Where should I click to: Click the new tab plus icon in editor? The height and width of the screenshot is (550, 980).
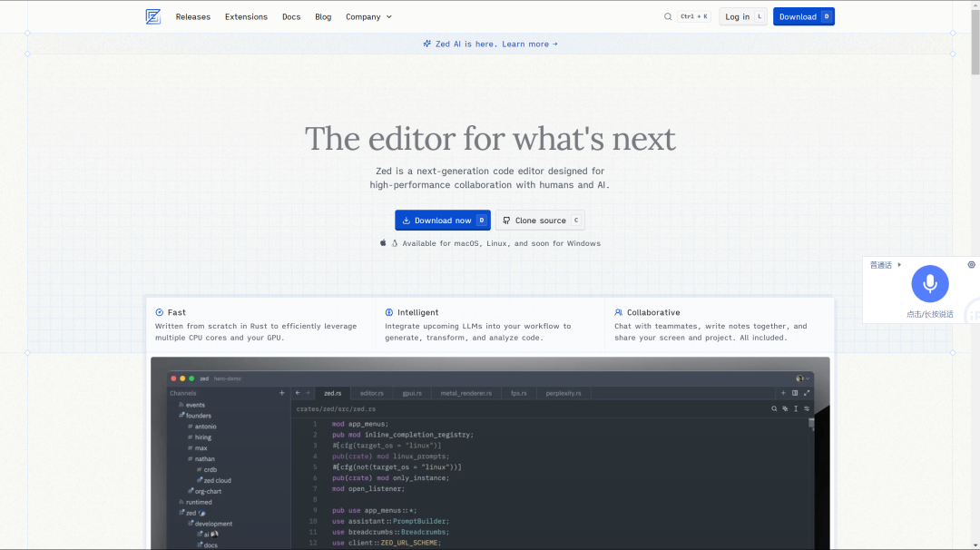click(x=783, y=393)
